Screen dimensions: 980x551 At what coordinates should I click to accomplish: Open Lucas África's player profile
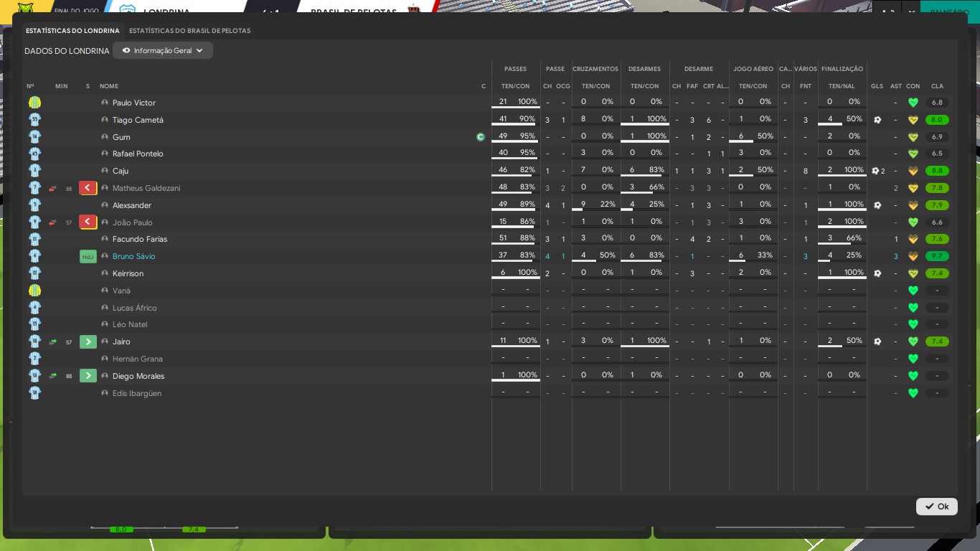click(134, 308)
